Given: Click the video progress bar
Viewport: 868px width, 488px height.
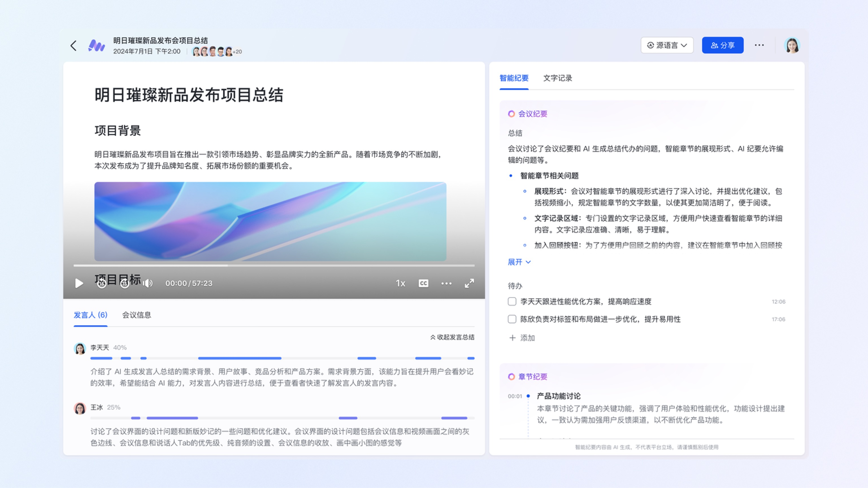Looking at the screenshot, I should click(274, 265).
